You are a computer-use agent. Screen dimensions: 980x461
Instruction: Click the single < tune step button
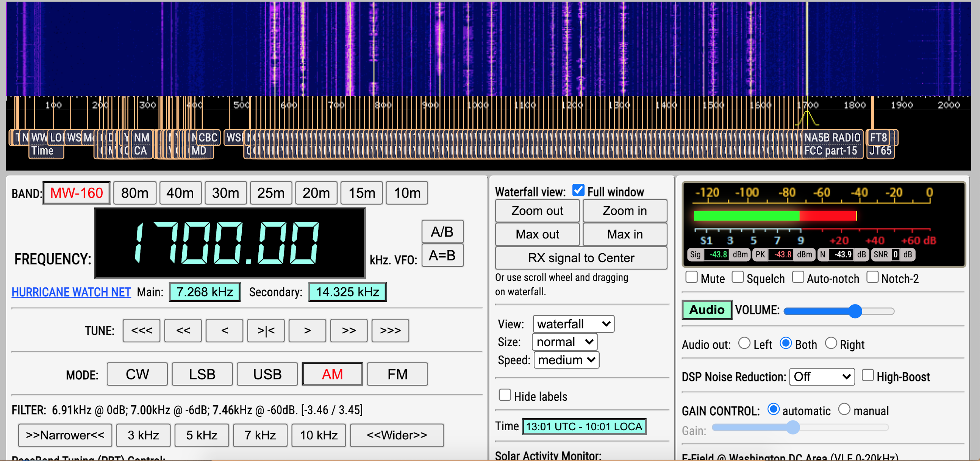(224, 331)
